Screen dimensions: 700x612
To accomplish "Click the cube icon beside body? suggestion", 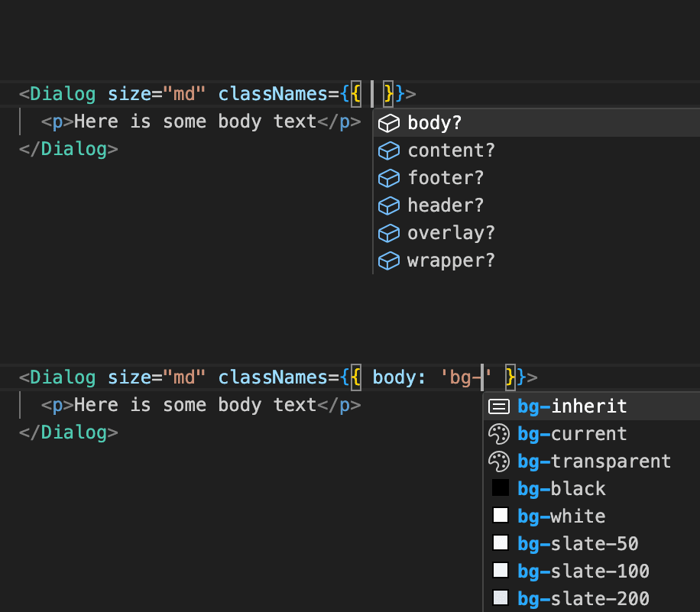I will 389,123.
